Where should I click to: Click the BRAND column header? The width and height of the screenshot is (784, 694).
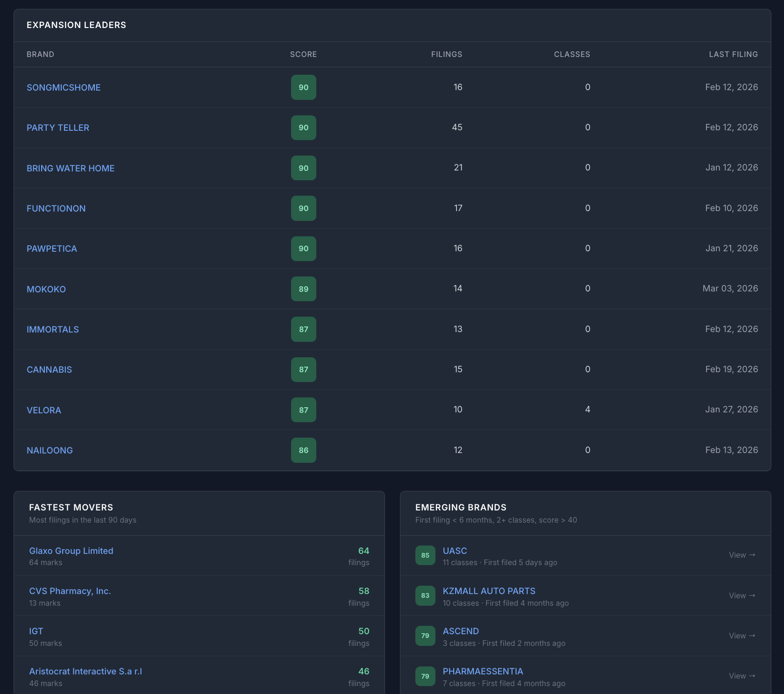[x=40, y=54]
